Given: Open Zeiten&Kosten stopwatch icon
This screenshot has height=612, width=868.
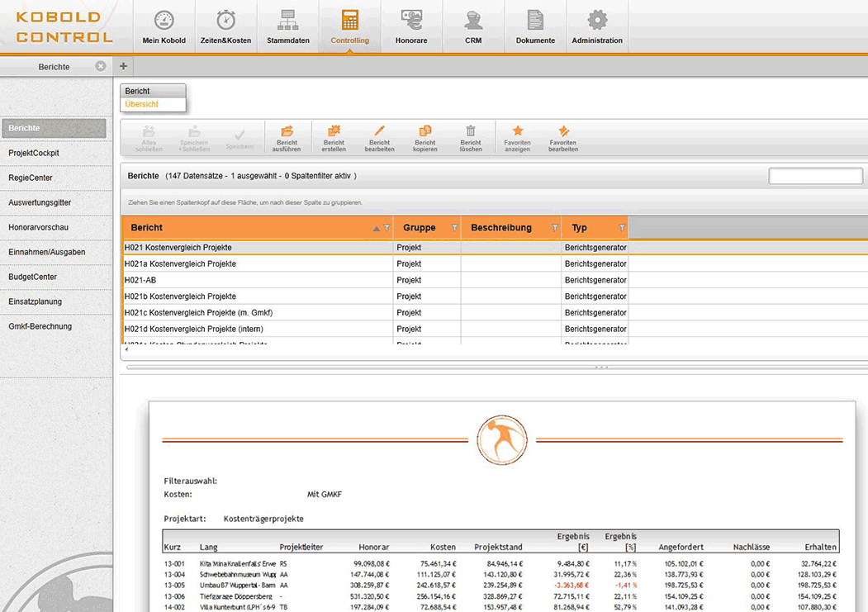Looking at the screenshot, I should tap(225, 21).
